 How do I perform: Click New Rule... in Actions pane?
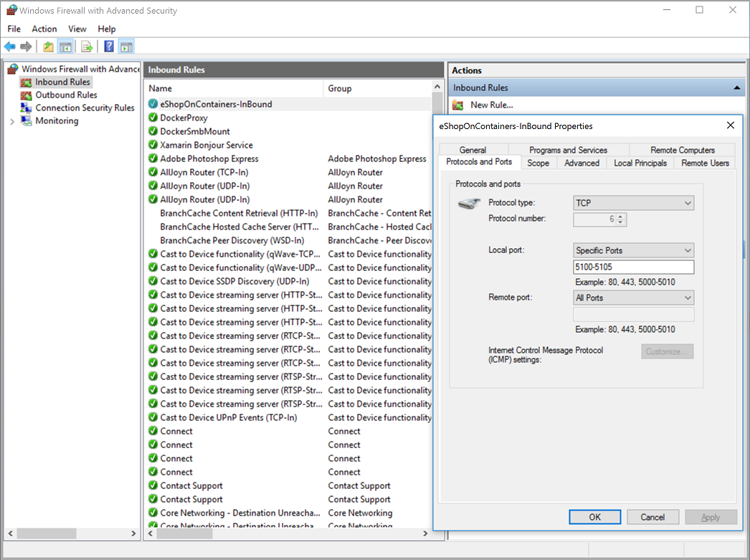coord(491,105)
